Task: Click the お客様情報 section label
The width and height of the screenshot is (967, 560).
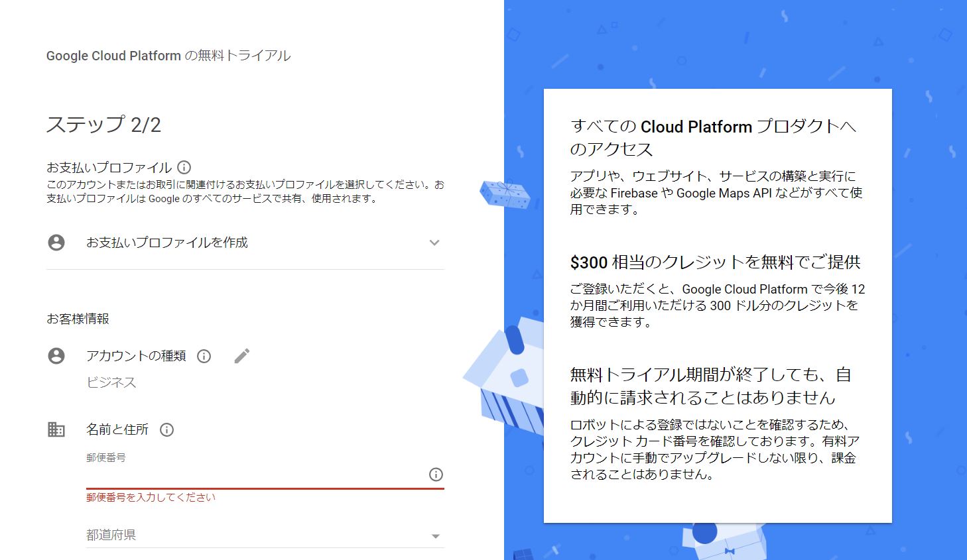Action: 78,319
